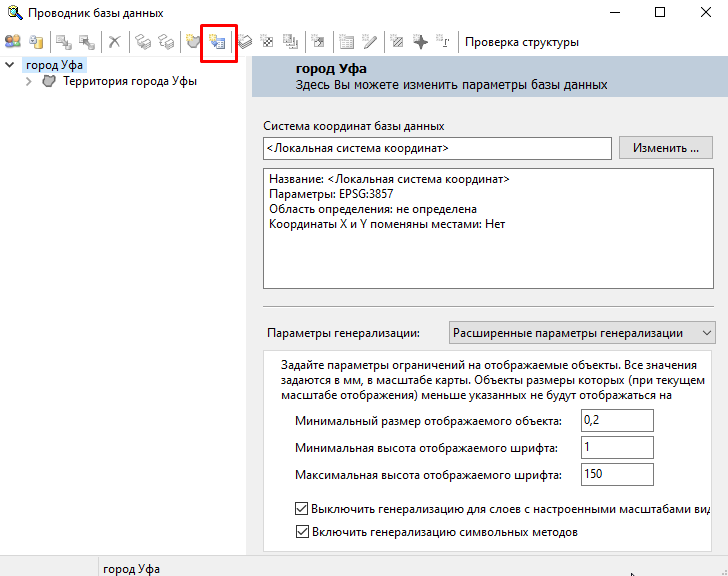728x576 pixels.
Task: Click the delete X toolbar icon
Action: click(x=114, y=42)
